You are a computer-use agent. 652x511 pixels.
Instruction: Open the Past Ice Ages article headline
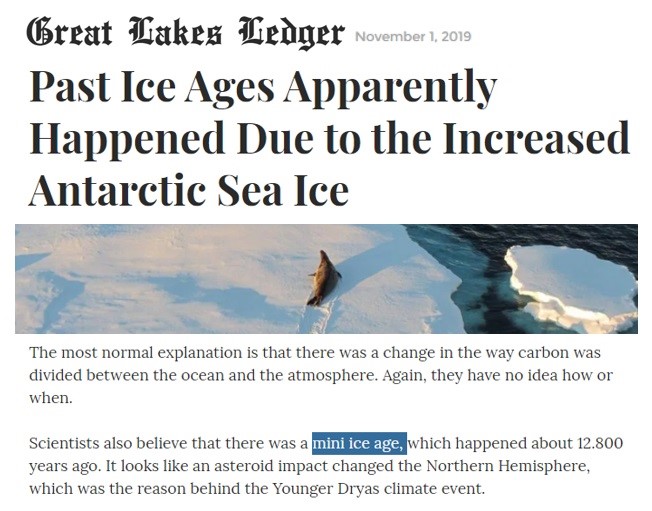coord(328,138)
